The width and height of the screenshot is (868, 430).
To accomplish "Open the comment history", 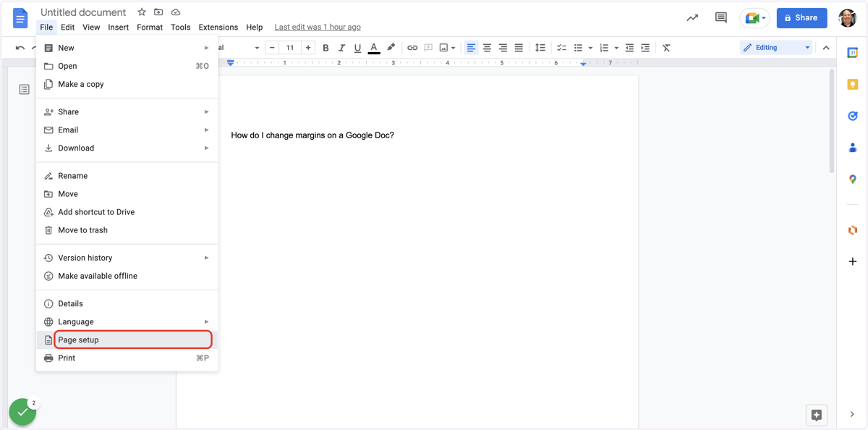I will pos(721,18).
